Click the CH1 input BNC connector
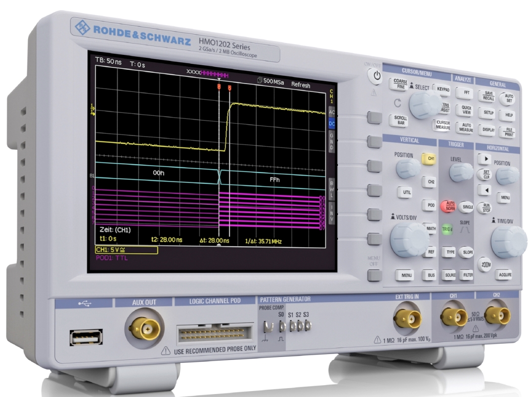Screen dimensions: 532x397 pyautogui.click(x=453, y=316)
